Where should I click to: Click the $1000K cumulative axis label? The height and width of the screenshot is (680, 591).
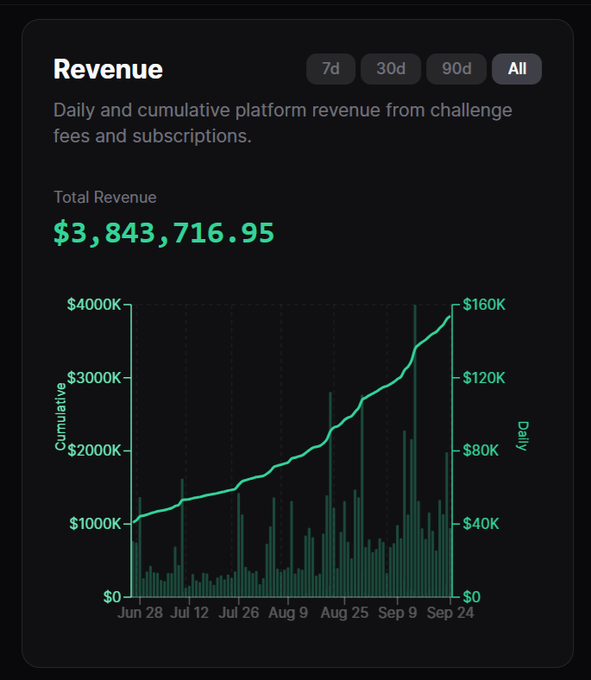[95, 524]
